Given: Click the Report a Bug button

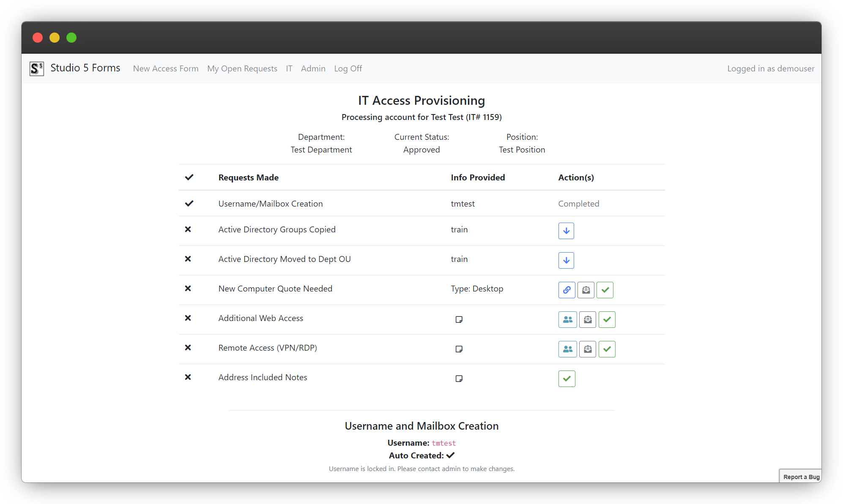Looking at the screenshot, I should tap(801, 477).
